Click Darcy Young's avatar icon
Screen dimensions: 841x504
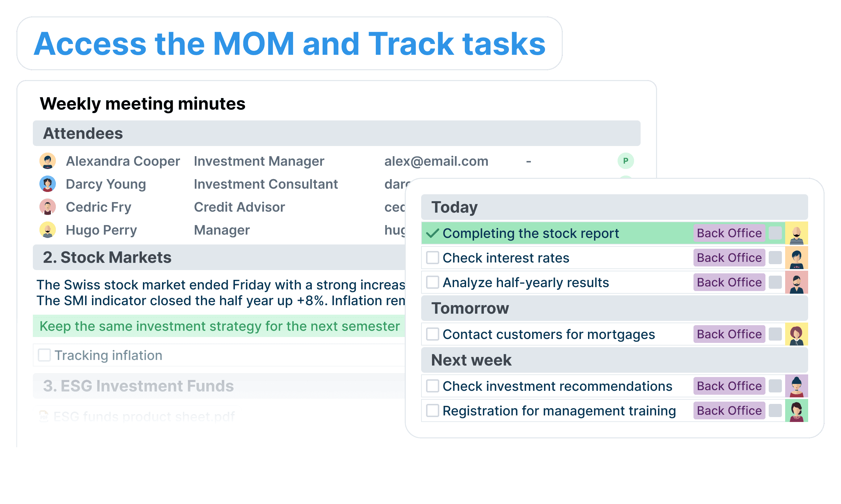point(48,184)
